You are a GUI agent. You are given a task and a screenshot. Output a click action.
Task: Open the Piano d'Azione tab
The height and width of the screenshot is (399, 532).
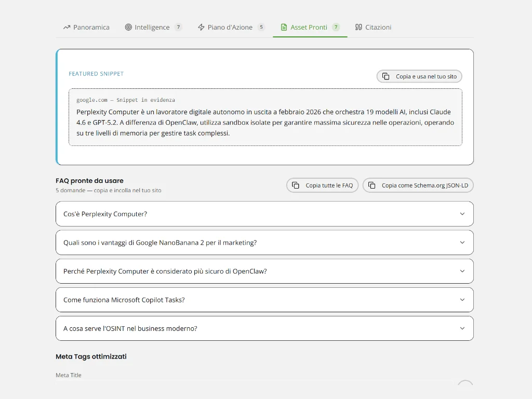coord(231,27)
